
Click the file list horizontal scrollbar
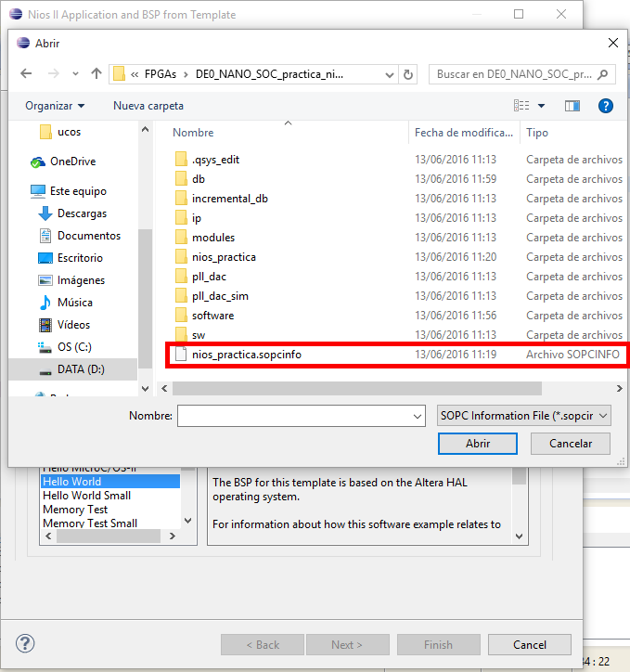(357, 389)
